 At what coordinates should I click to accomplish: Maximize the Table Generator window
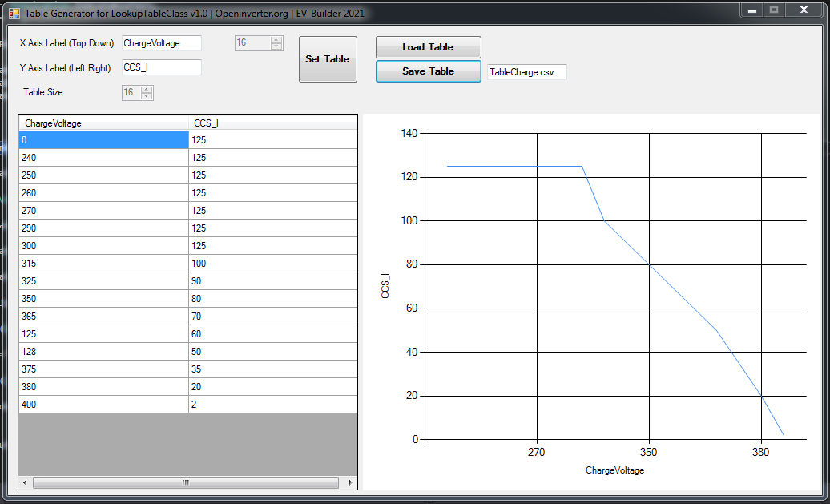pos(773,10)
